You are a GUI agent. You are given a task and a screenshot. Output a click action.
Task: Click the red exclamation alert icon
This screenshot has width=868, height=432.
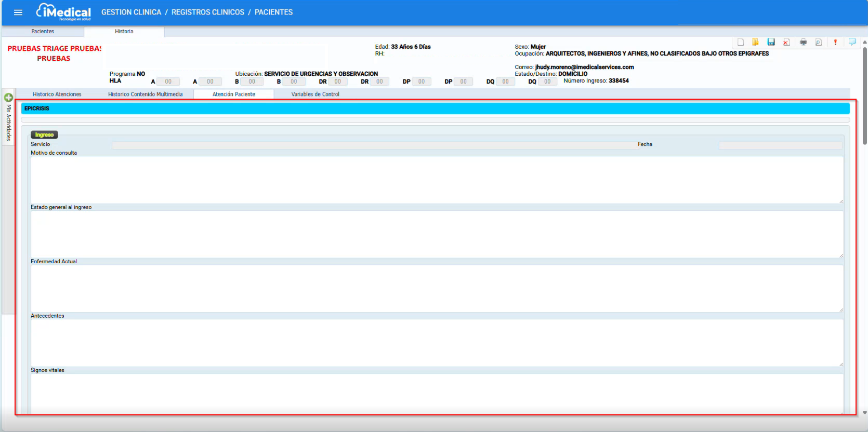(835, 42)
